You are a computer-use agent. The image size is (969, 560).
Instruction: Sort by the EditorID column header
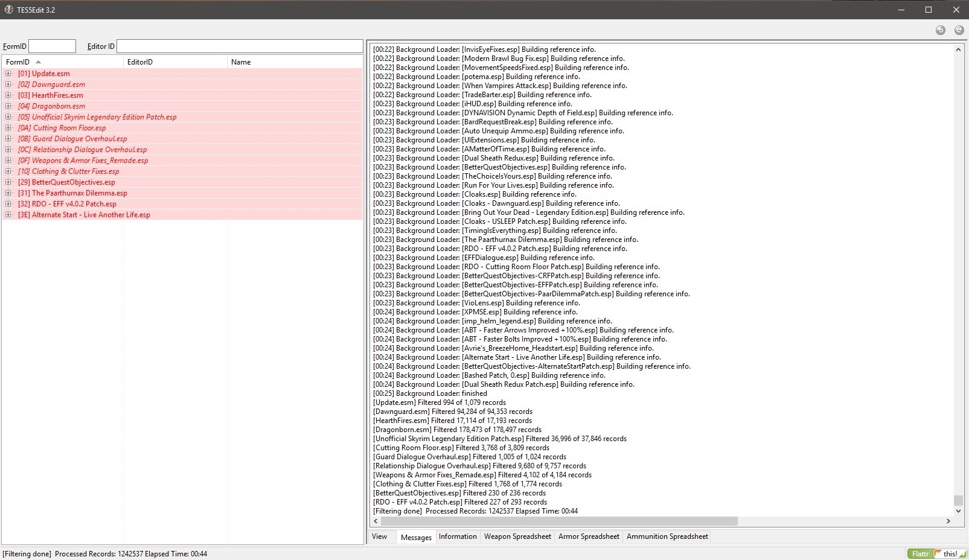tap(176, 62)
